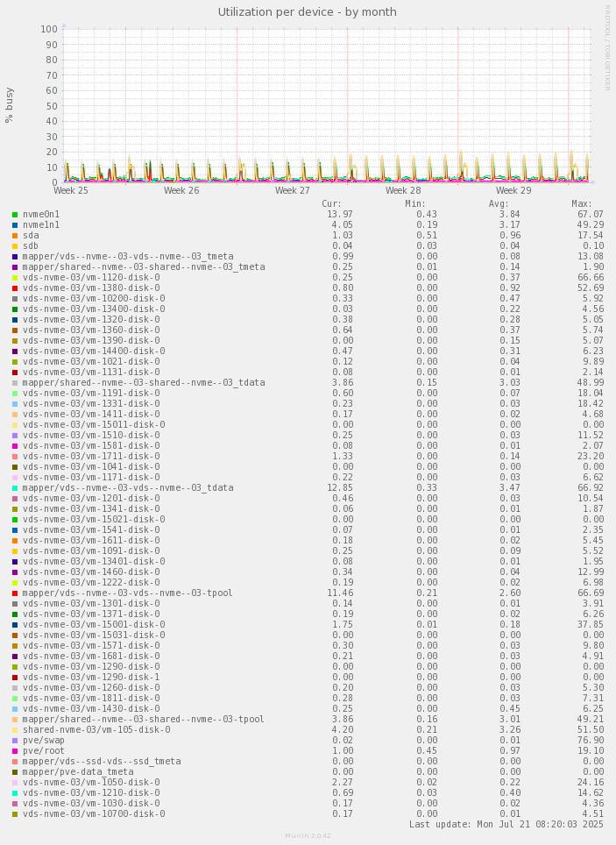Click 'vds-nvme-03/vm-1191-disk-0' label
Screen dimensions: 616x845
pyautogui.click(x=91, y=393)
